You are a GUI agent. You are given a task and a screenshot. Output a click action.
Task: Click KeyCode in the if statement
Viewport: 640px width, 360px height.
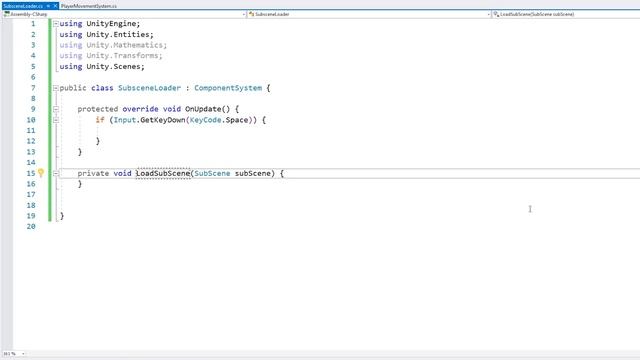pos(205,120)
